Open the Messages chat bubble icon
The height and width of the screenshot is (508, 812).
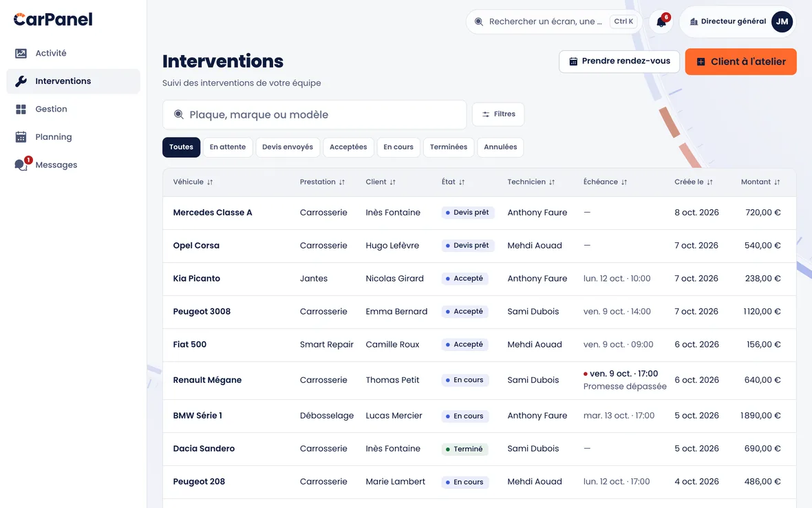point(21,165)
